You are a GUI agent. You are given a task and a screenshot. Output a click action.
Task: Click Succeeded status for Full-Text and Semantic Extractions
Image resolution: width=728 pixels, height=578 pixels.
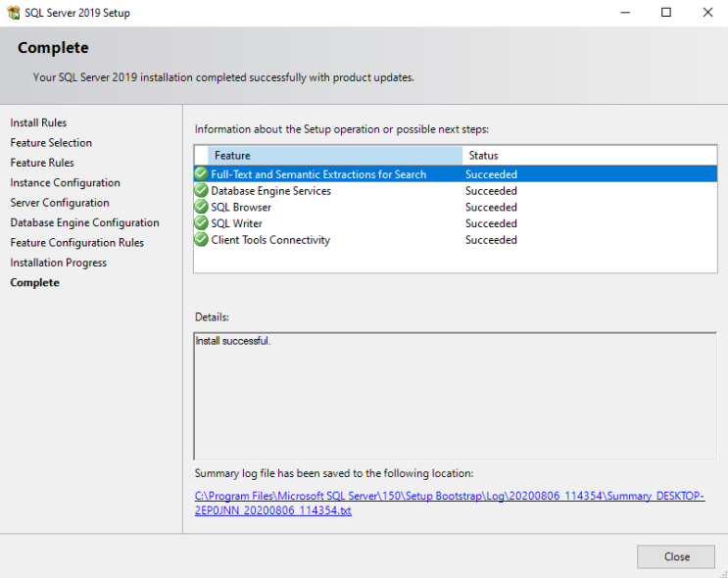(491, 174)
